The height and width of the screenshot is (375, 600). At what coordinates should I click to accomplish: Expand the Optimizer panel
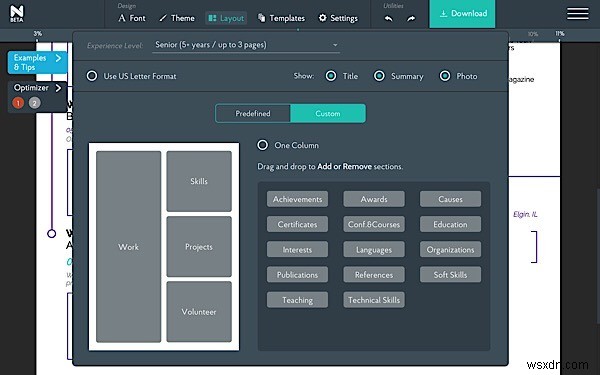click(x=37, y=88)
